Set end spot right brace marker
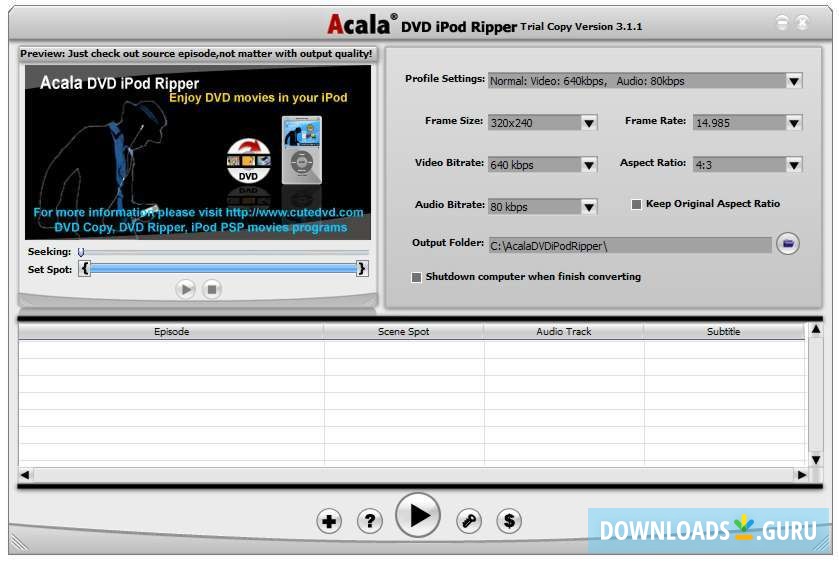This screenshot has width=839, height=563. click(x=362, y=268)
